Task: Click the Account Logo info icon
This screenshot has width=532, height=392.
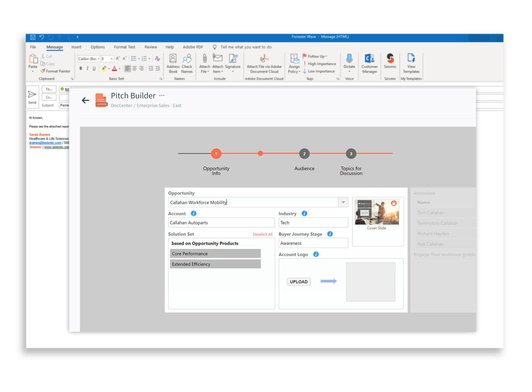Action: coord(316,254)
